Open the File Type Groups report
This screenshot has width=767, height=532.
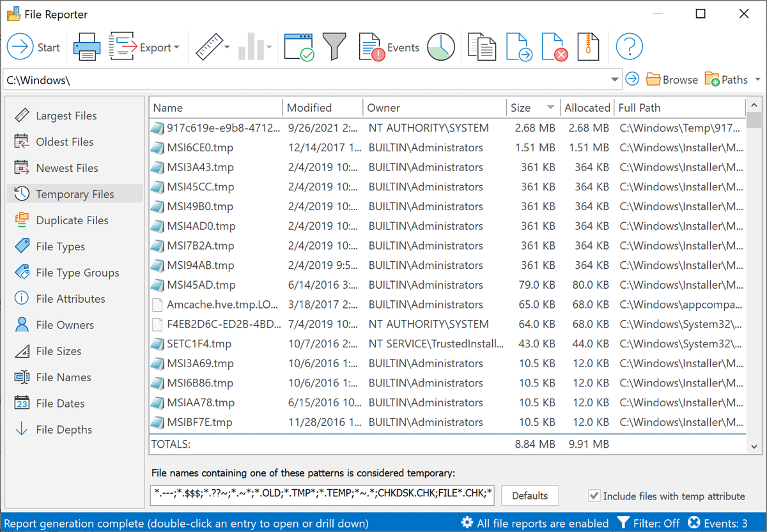point(75,273)
